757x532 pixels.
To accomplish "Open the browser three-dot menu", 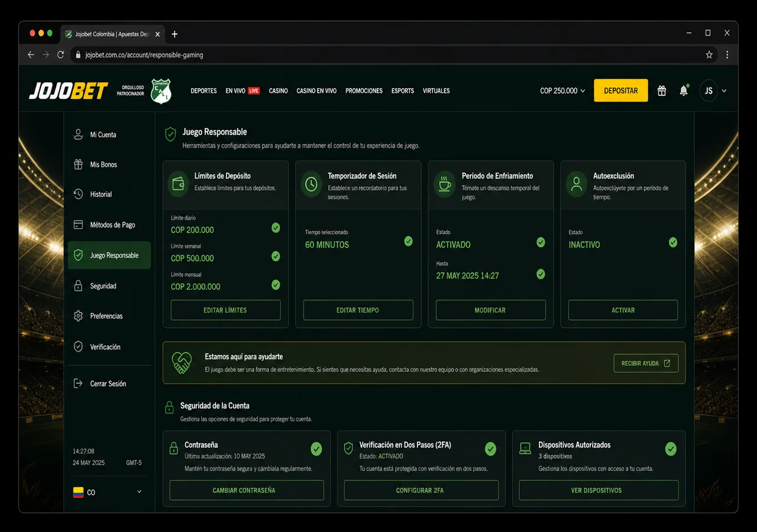I will click(x=727, y=54).
